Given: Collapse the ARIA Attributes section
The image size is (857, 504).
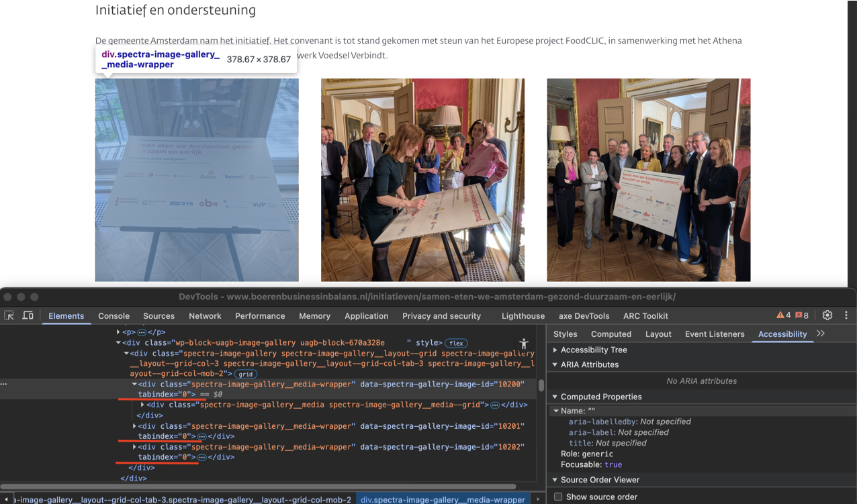Looking at the screenshot, I should pos(555,364).
